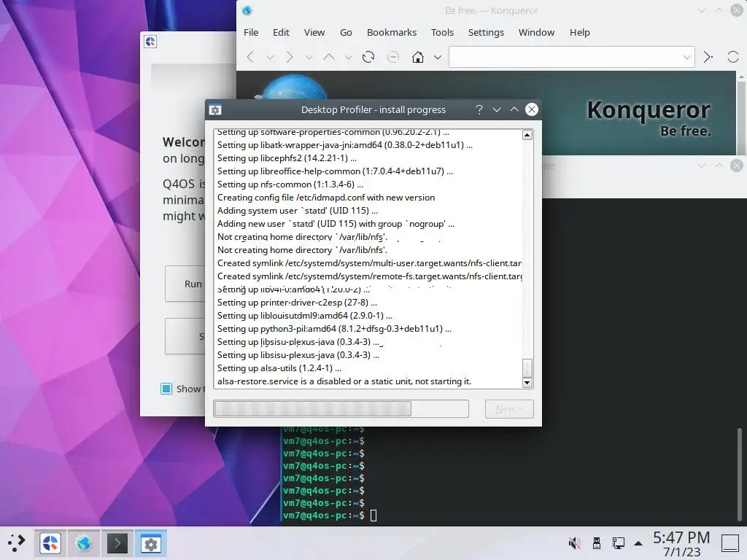Viewport: 747px width, 560px height.
Task: Open the View menu
Action: point(314,32)
